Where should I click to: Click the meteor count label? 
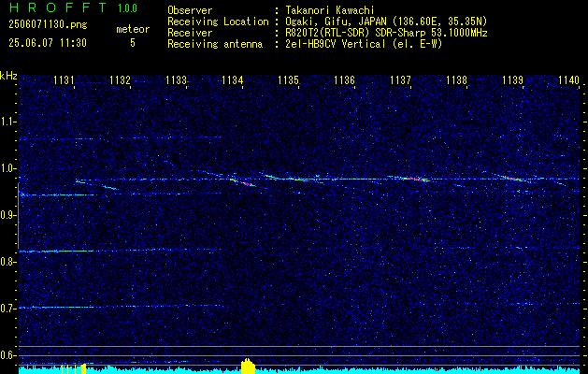pos(133,29)
